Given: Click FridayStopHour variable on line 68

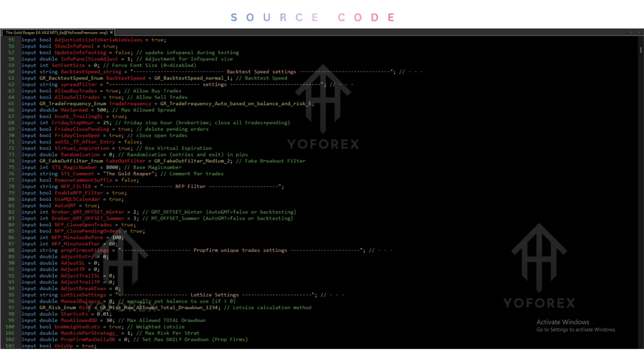Looking at the screenshot, I should [72, 123].
